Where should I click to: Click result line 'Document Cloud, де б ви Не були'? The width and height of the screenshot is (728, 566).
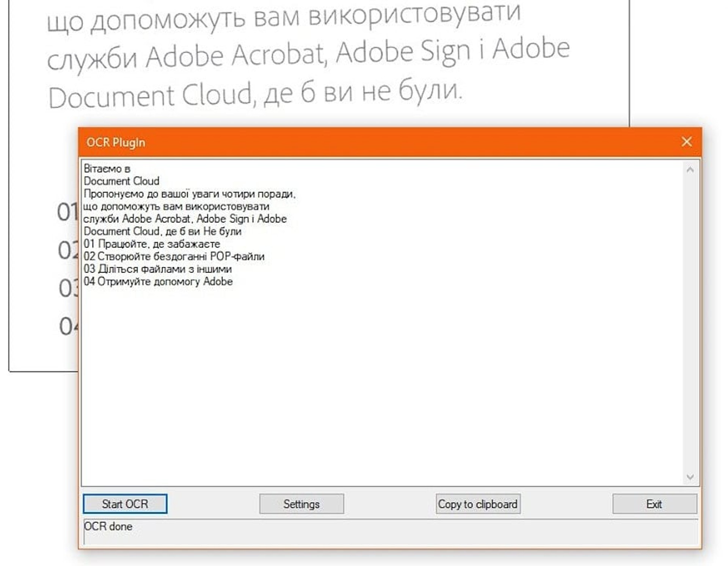(163, 231)
